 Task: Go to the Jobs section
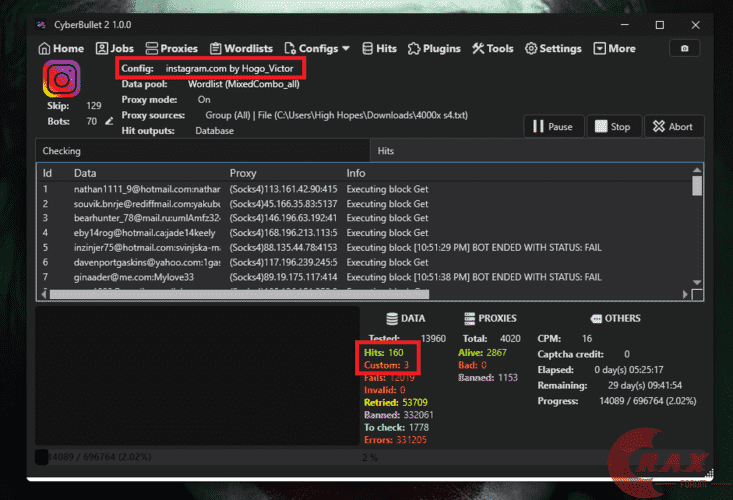pos(115,49)
